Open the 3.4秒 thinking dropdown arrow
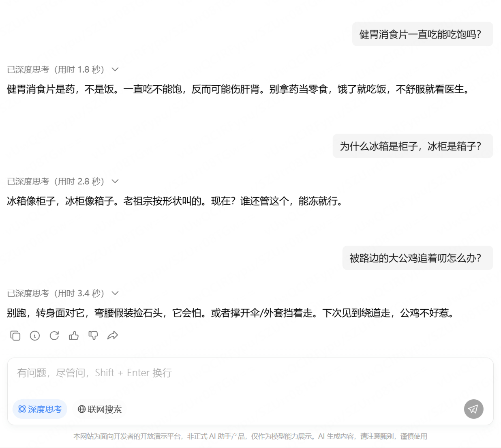 (115, 293)
